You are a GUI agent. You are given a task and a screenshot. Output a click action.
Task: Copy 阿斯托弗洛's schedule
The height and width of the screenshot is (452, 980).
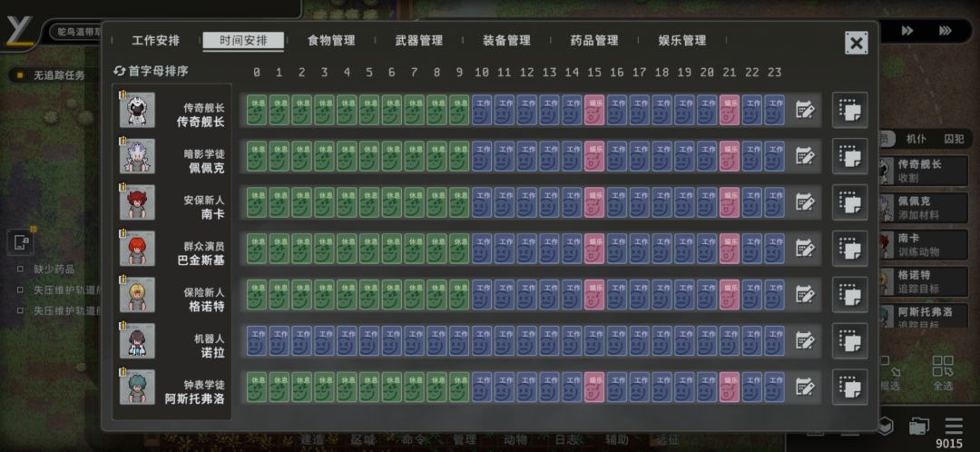point(850,387)
